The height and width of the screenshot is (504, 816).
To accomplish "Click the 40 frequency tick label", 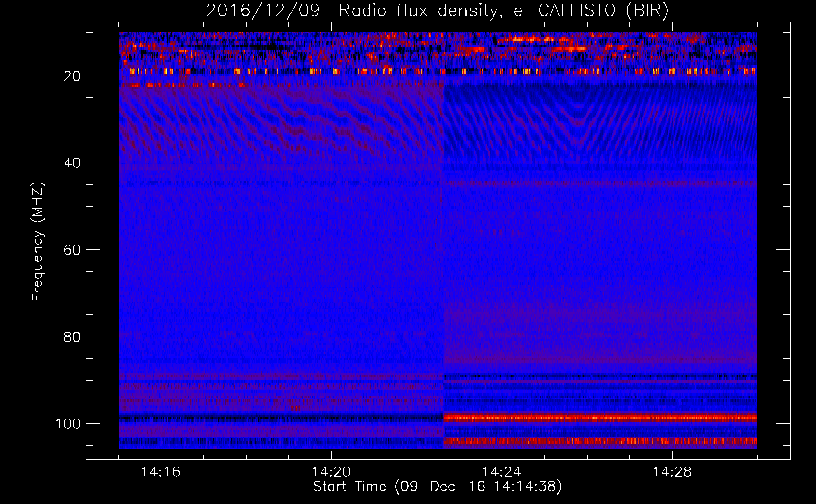I will (73, 163).
